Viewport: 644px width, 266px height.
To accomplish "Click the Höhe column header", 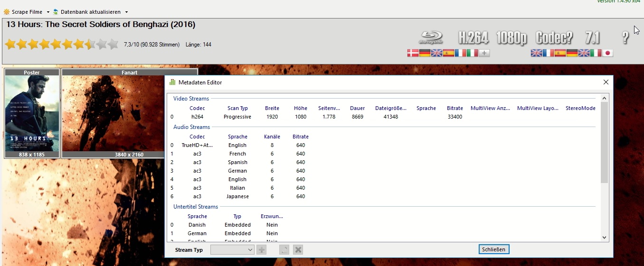I will coord(301,108).
